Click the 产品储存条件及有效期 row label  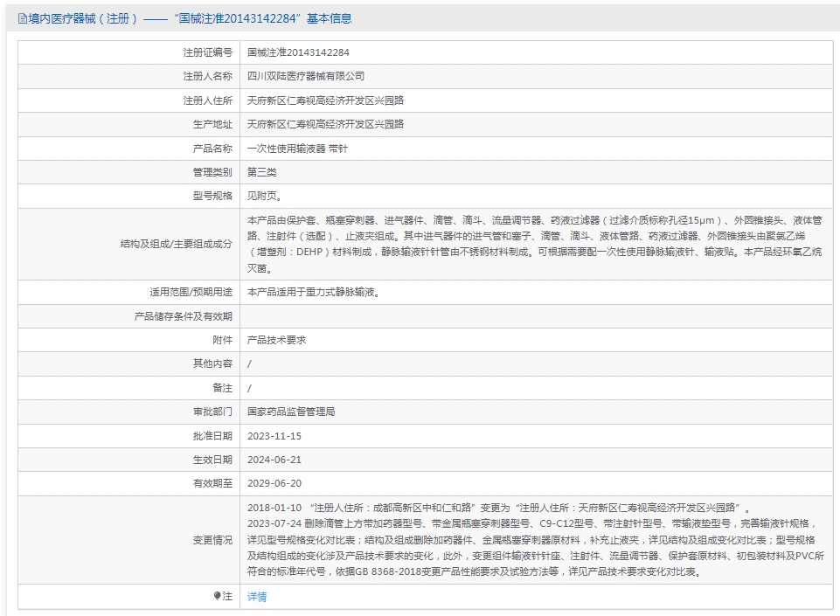(x=183, y=316)
